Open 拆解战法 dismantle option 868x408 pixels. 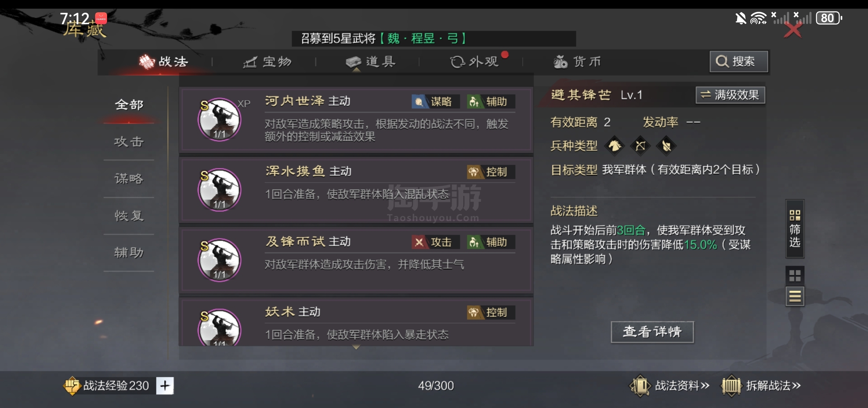click(x=761, y=386)
